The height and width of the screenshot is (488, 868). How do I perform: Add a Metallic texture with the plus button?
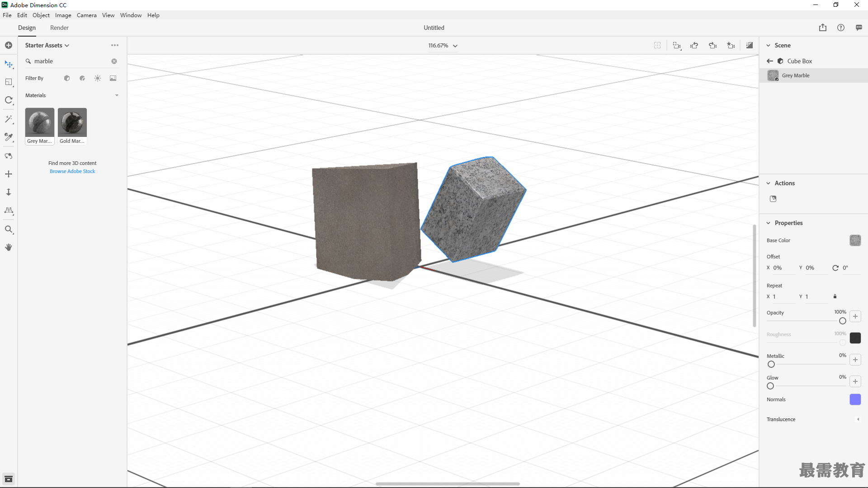click(x=855, y=360)
